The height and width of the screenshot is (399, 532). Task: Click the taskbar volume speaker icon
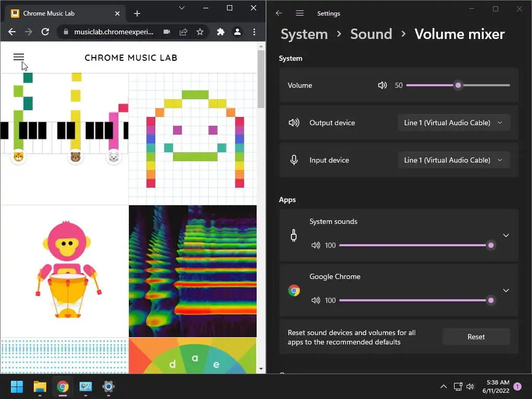(470, 387)
